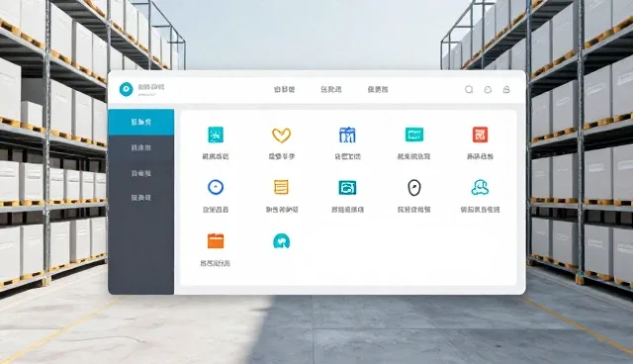
Task: Click the teal arch icon without a label
Action: pos(281,241)
